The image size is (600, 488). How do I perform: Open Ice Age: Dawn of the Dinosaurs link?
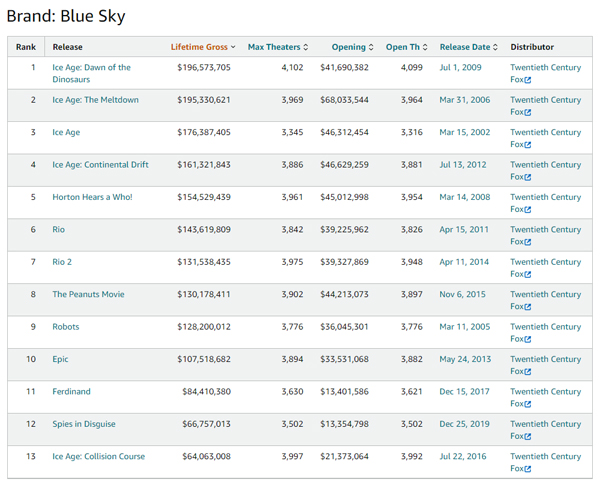[91, 73]
